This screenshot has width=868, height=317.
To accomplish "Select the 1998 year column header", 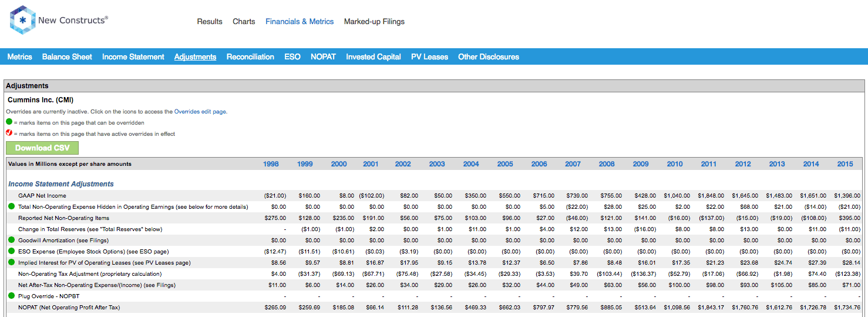I will point(271,164).
